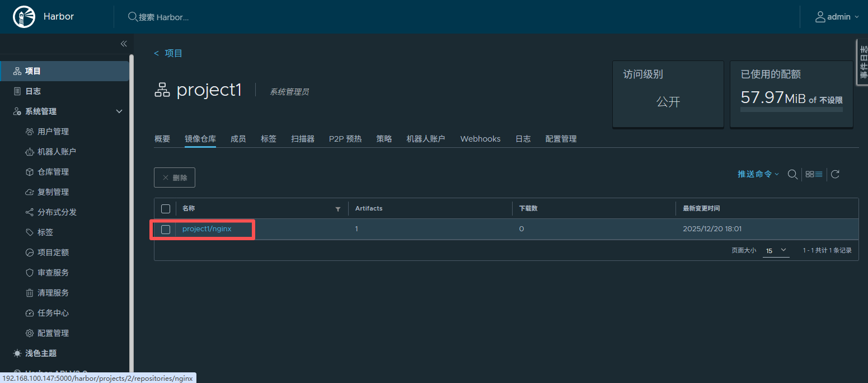
Task: Click the 系统管理员 role label
Action: (289, 92)
